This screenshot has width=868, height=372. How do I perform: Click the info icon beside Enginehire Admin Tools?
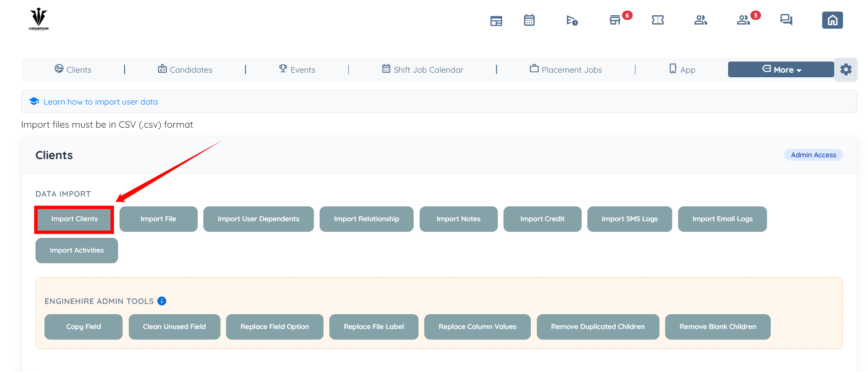pyautogui.click(x=162, y=301)
